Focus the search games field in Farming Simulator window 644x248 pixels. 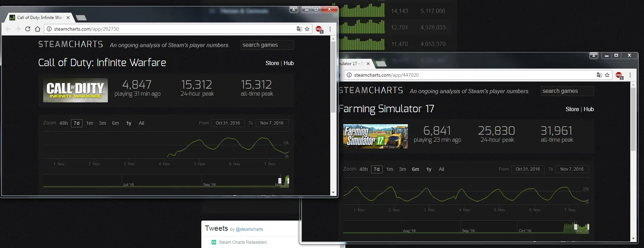(567, 91)
